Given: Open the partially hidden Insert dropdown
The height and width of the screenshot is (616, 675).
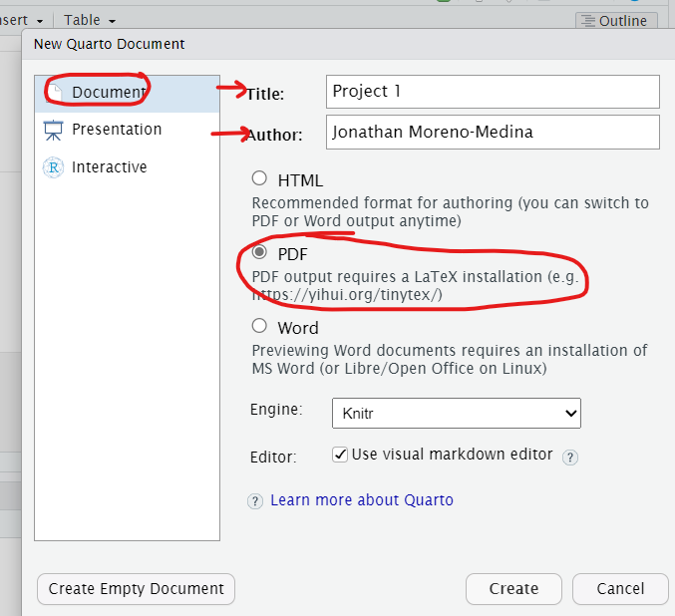Looking at the screenshot, I should pyautogui.click(x=25, y=20).
